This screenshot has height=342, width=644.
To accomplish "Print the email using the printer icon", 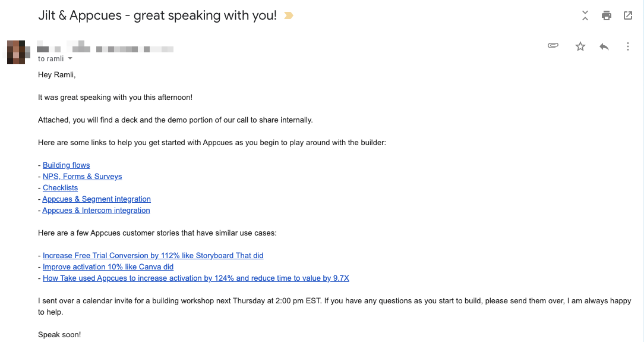I will [606, 16].
